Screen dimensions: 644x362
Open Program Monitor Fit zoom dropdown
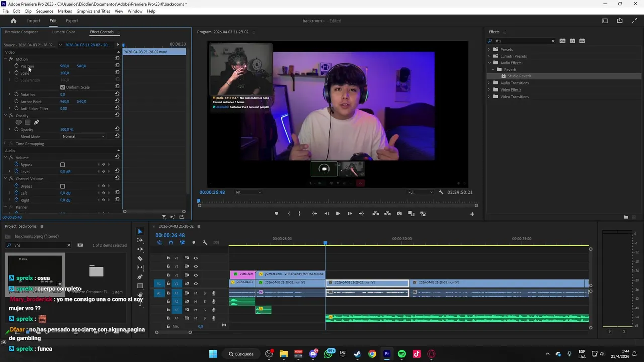pos(249,192)
